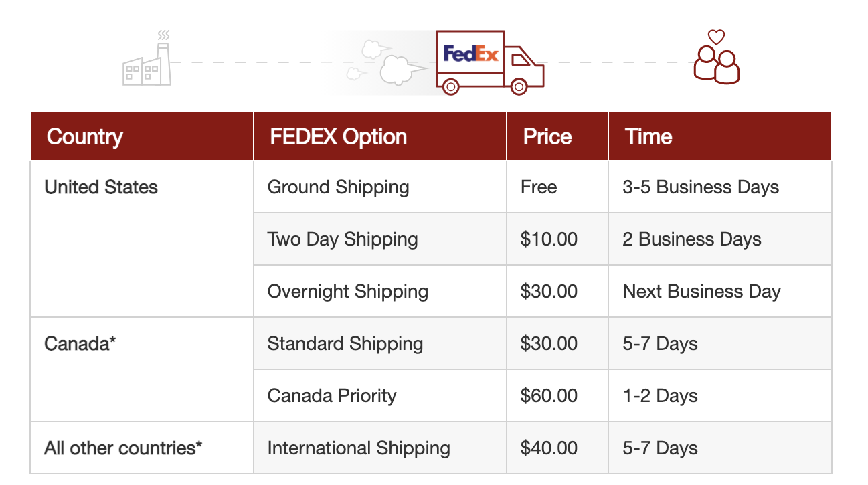Click the FedEx logo on the truck
This screenshot has width=868, height=485.
(x=471, y=54)
